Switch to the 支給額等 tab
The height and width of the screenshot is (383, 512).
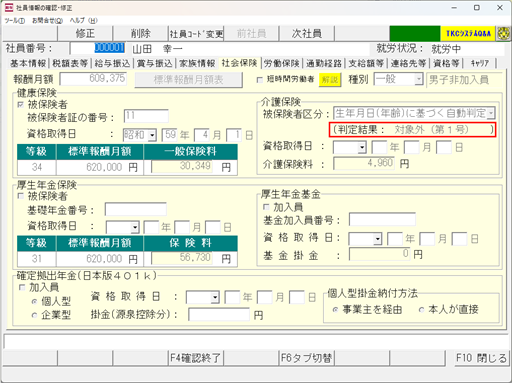pos(366,63)
